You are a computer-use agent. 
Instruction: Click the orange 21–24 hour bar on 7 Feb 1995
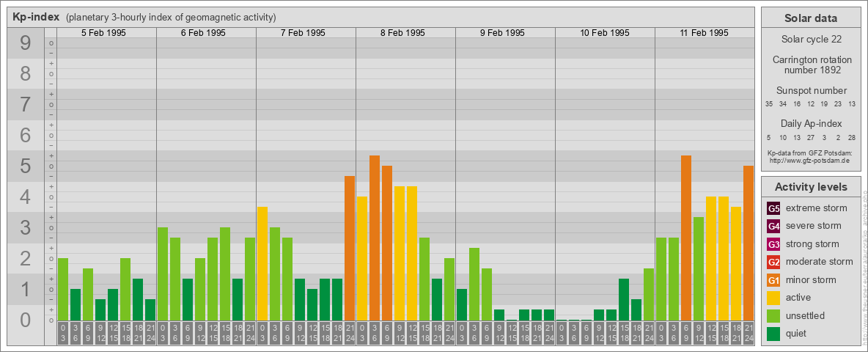[x=350, y=248]
